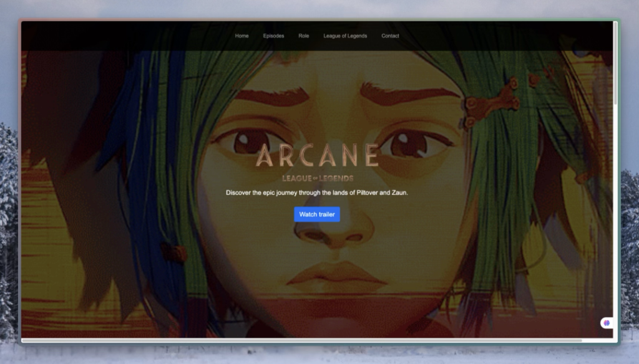Click the text "Discover the epic journey through the lands of Piltover and Zaun."
Screen dimensions: 639x364
(x=317, y=193)
